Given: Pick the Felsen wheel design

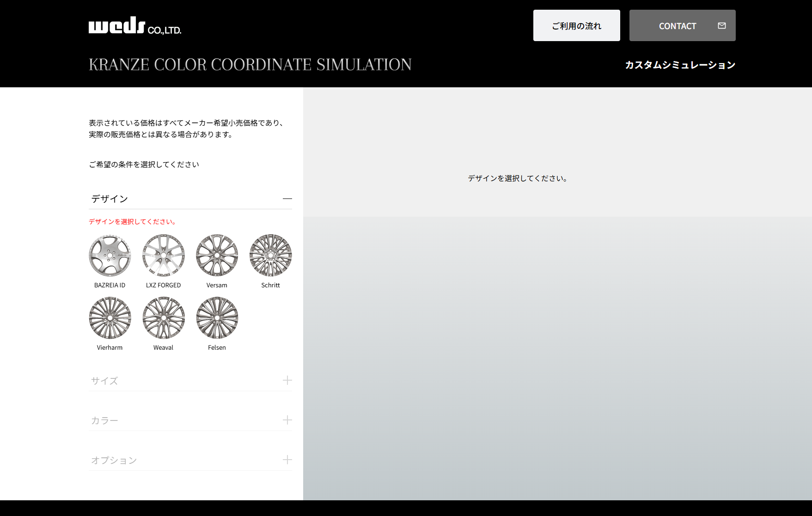Looking at the screenshot, I should click(x=217, y=317).
